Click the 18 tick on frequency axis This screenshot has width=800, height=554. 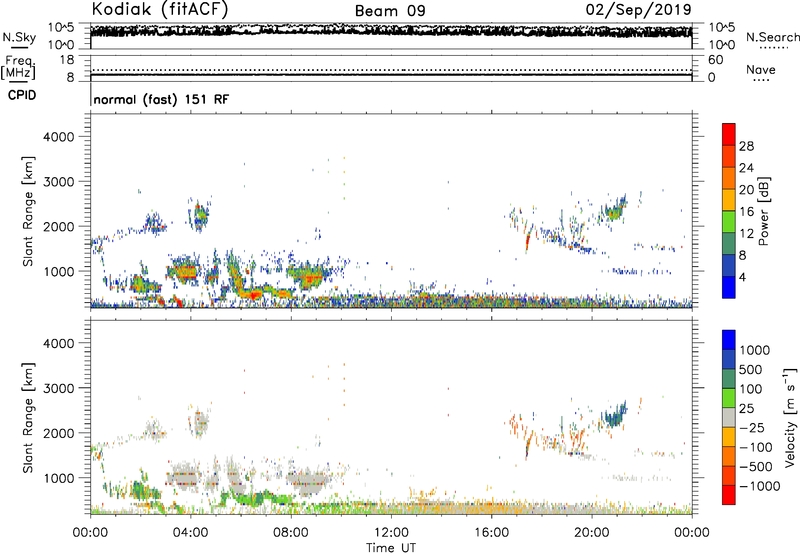[x=67, y=60]
